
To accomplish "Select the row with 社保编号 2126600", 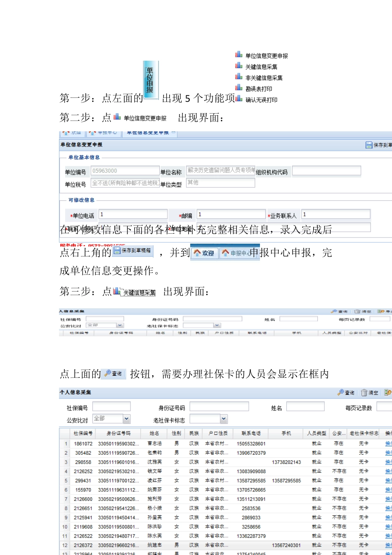I will [x=225, y=499].
